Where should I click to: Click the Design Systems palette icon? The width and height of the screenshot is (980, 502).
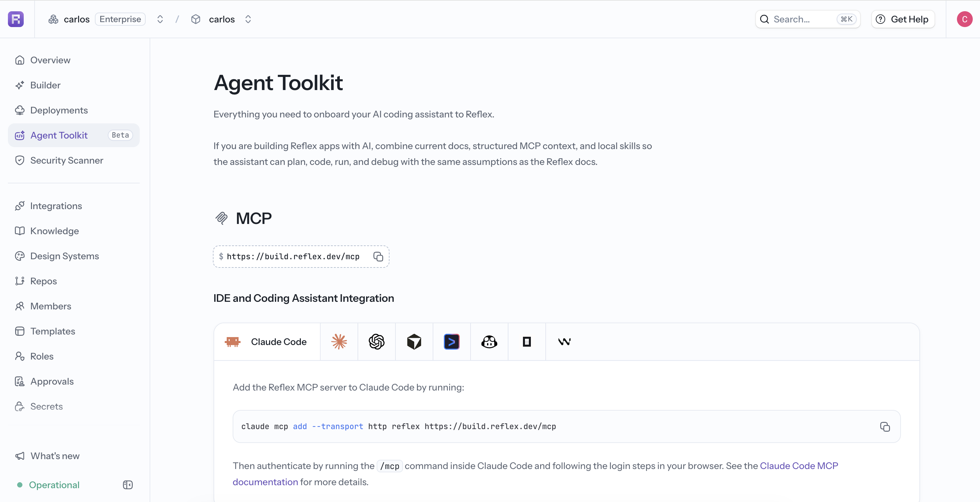point(20,256)
